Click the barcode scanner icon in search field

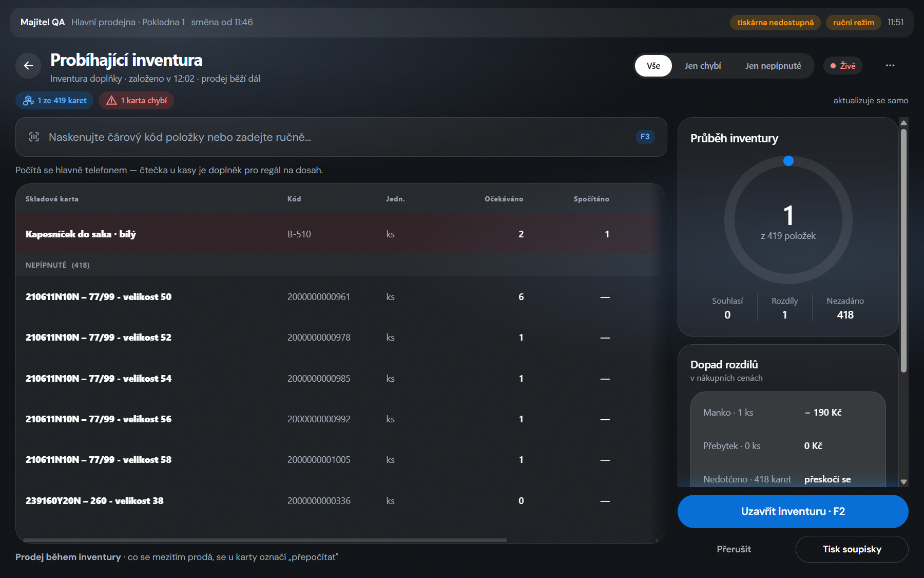click(34, 137)
